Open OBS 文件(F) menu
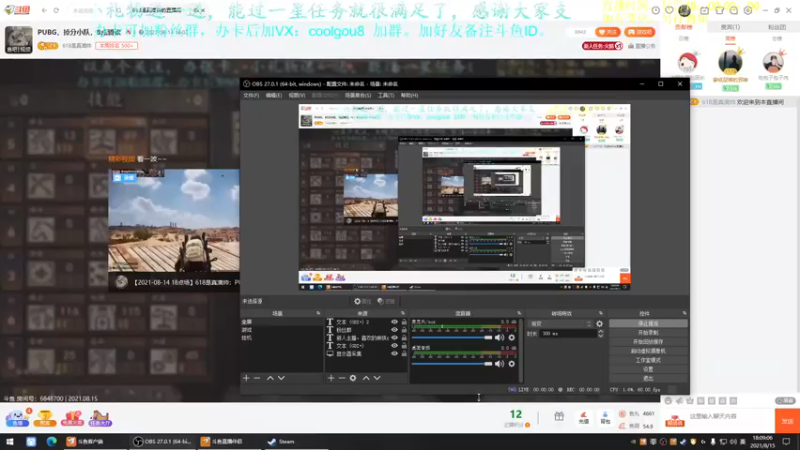The image size is (800, 450). (x=251, y=95)
